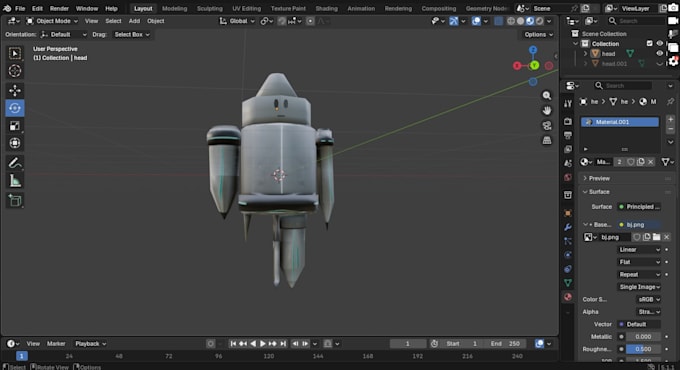Switch to material preview shading
The height and width of the screenshot is (370, 680).
pyautogui.click(x=530, y=21)
